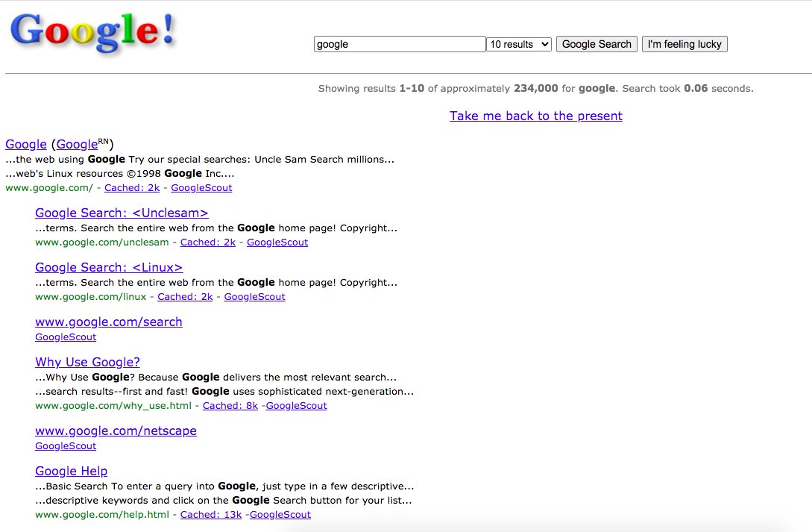Click GoogleScout on www.google.com/unclesam line
Viewport: 812px width, 532px height.
[277, 242]
